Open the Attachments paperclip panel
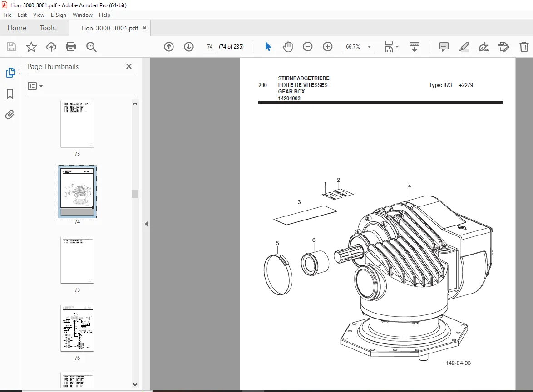This screenshot has width=533, height=392. point(10,114)
